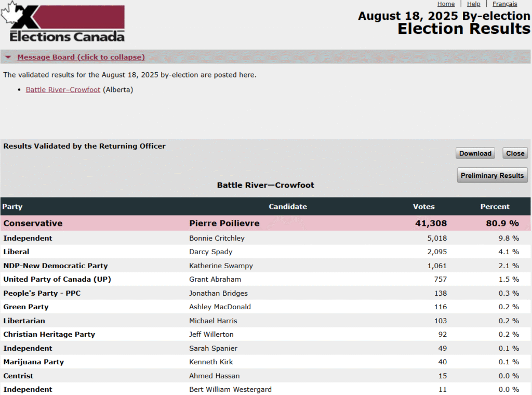Select the Party column header
This screenshot has height=395, width=532.
(12, 206)
